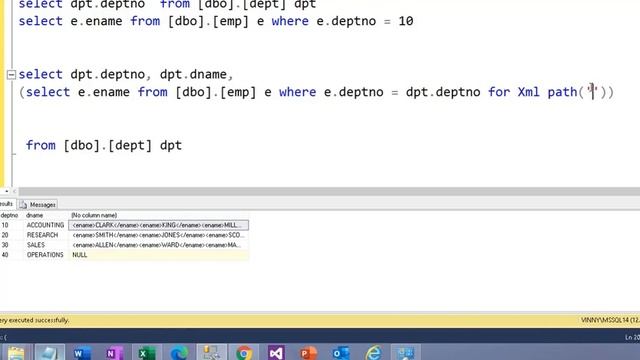Open Word from the taskbar
This screenshot has height=360, width=640.
tap(82, 352)
